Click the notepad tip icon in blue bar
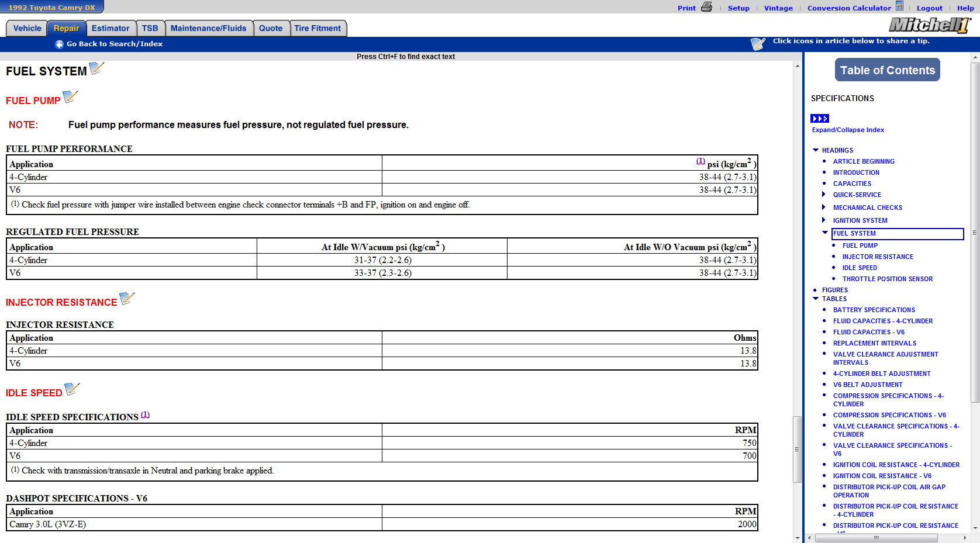Image resolution: width=980 pixels, height=543 pixels. click(x=758, y=44)
